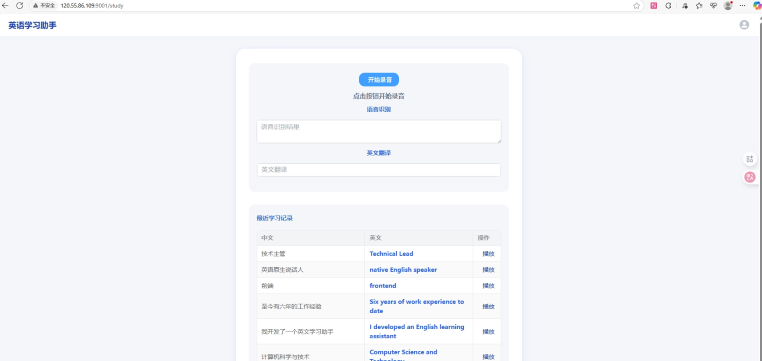The image size is (762, 361).
Task: Click the 最近学习记录 section heading
Action: 275,218
